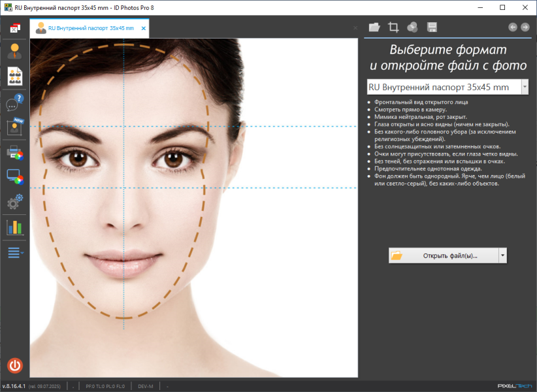Open the help chat bubble icon

15,102
